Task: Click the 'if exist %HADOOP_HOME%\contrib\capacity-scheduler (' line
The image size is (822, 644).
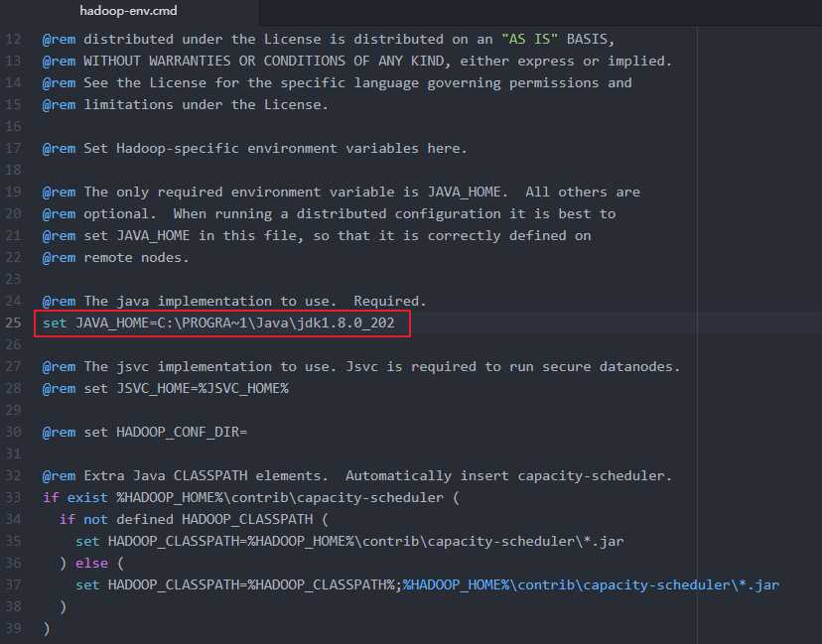Action: point(251,498)
